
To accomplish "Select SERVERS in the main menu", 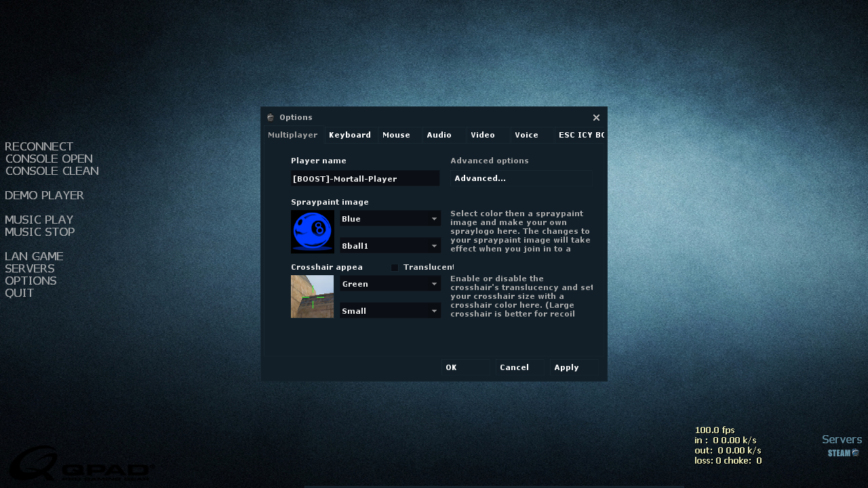I will (x=30, y=268).
